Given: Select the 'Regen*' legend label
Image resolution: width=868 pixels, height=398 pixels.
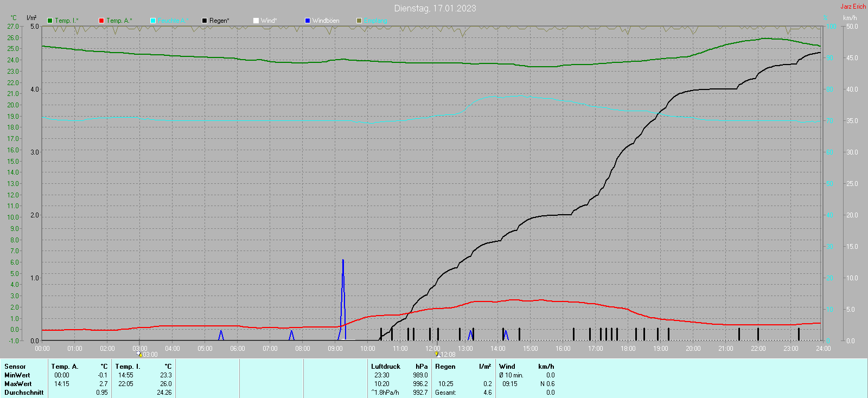Looking at the screenshot, I should point(219,21).
